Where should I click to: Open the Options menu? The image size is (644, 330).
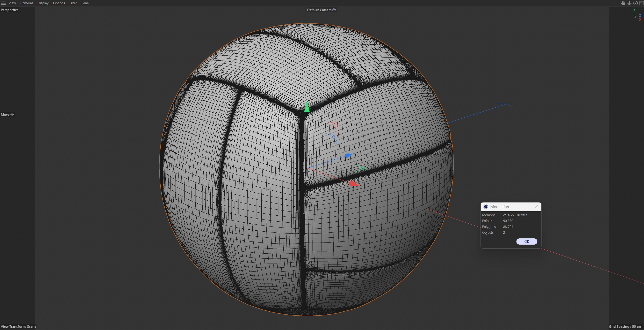point(59,3)
